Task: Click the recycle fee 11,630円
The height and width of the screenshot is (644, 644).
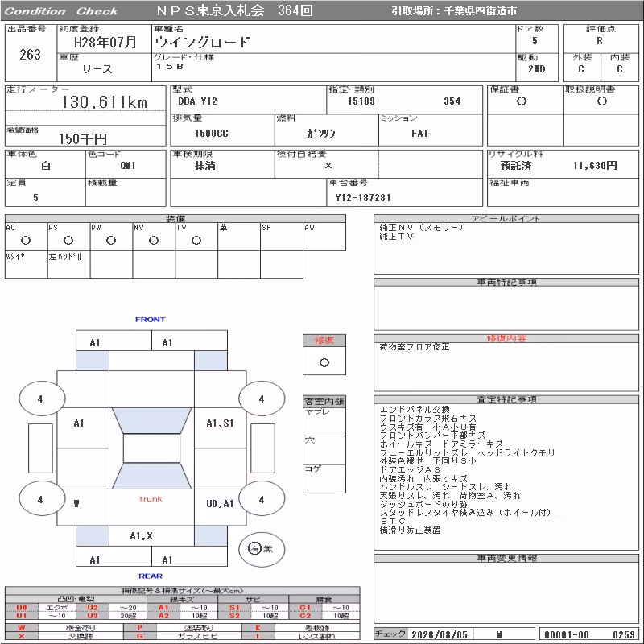Action: coord(595,166)
